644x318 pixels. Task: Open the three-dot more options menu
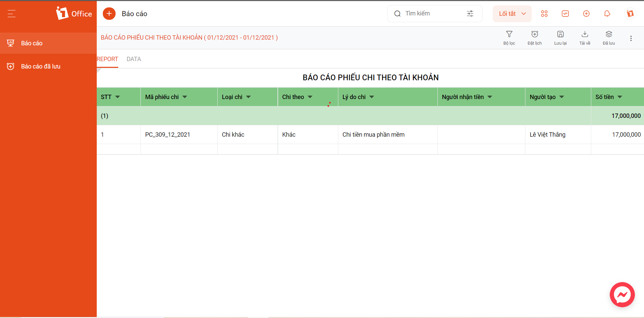point(631,39)
